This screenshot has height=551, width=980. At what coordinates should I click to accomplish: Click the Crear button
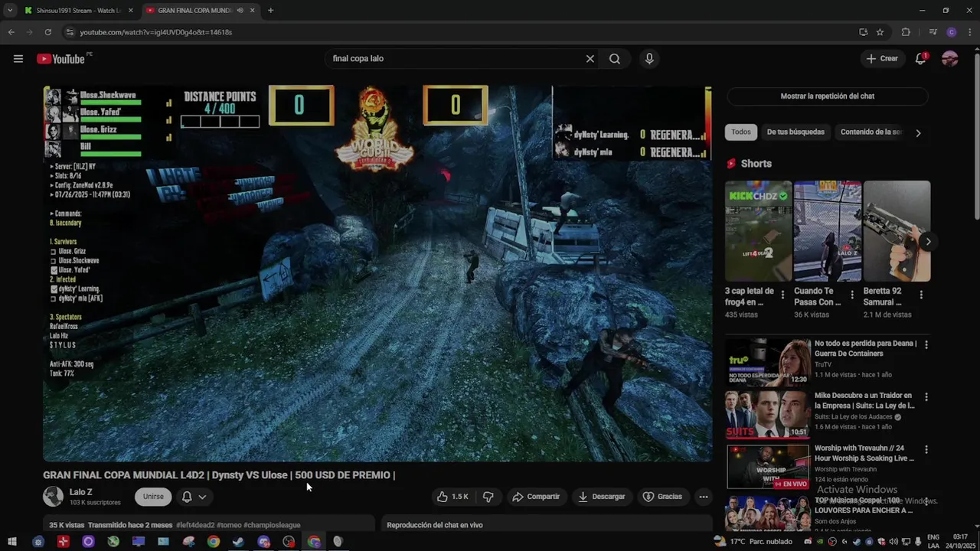coord(881,59)
